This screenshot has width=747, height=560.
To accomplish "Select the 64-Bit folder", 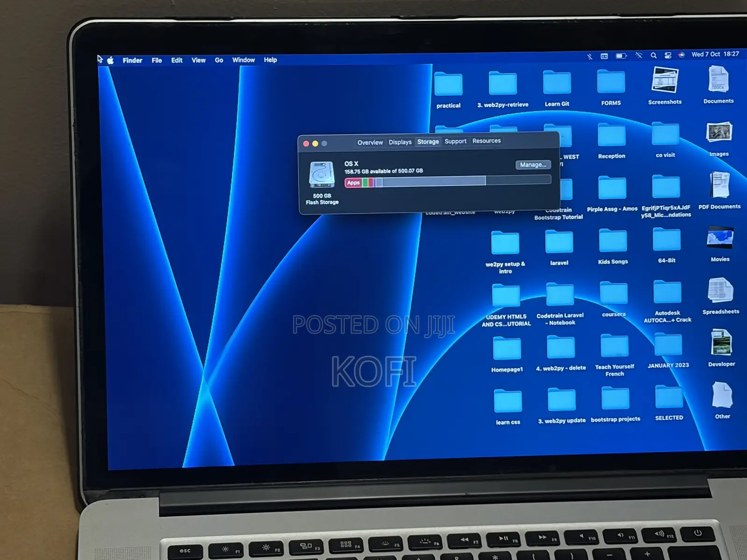I will click(x=667, y=240).
